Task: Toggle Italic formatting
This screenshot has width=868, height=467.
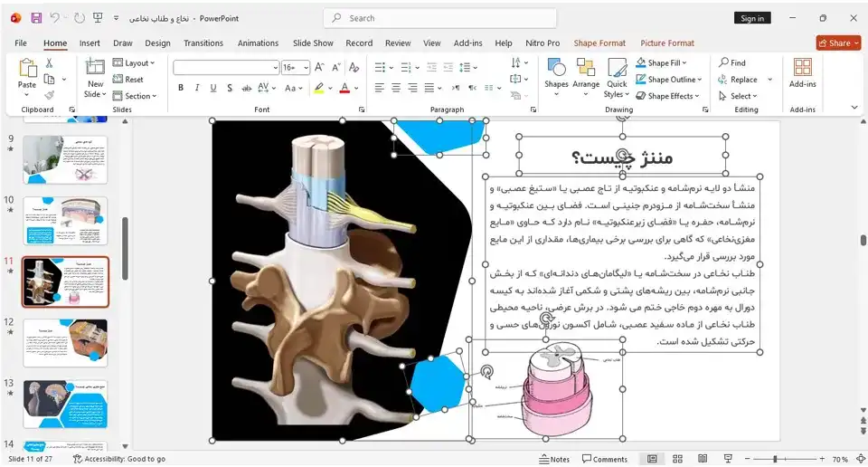Action: 197,88
